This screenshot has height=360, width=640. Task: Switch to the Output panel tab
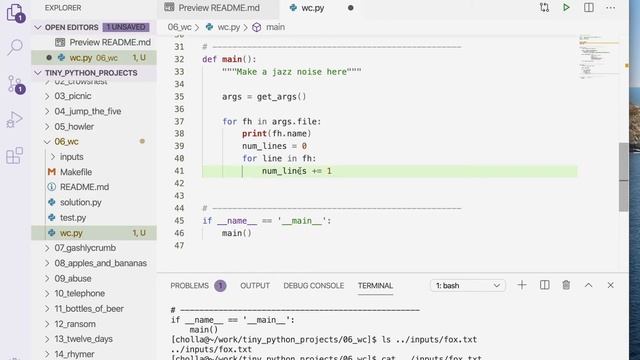(x=255, y=286)
